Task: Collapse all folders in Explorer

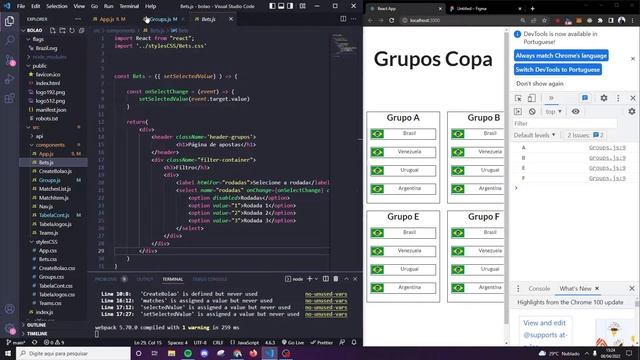Action: pos(82,30)
